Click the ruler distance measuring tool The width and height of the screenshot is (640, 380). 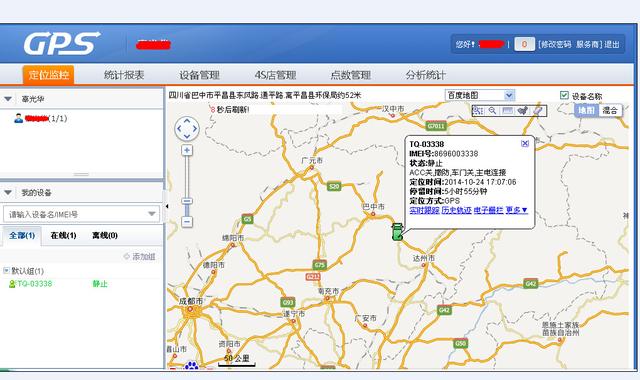(x=508, y=111)
